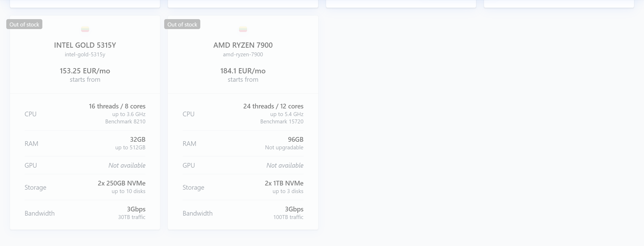
Task: Open the INTEL GOLD 5315Y server title
Action: click(85, 45)
